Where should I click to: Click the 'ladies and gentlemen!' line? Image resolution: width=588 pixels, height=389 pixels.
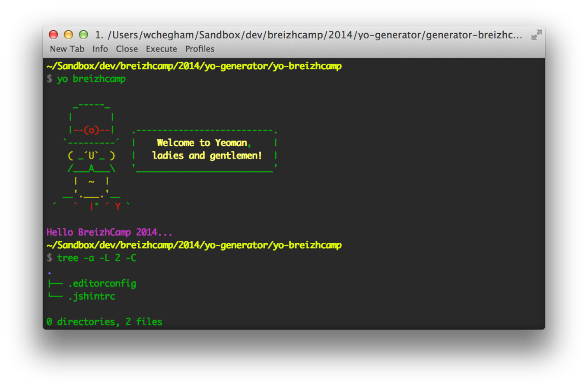[x=207, y=156]
